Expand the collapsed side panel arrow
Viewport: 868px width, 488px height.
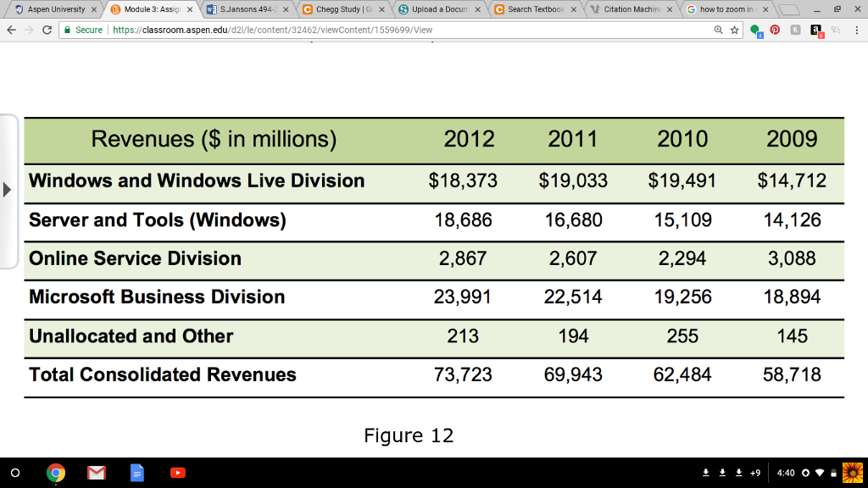point(7,190)
